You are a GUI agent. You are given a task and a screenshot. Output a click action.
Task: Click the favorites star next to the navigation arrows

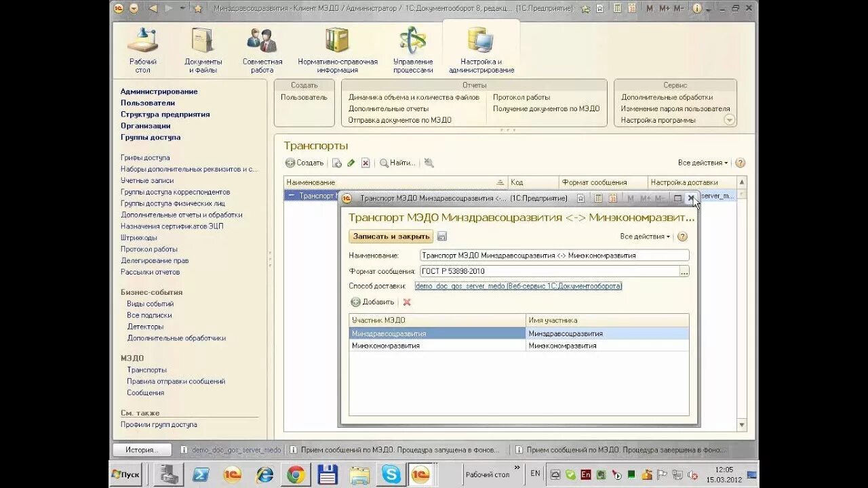tap(197, 8)
